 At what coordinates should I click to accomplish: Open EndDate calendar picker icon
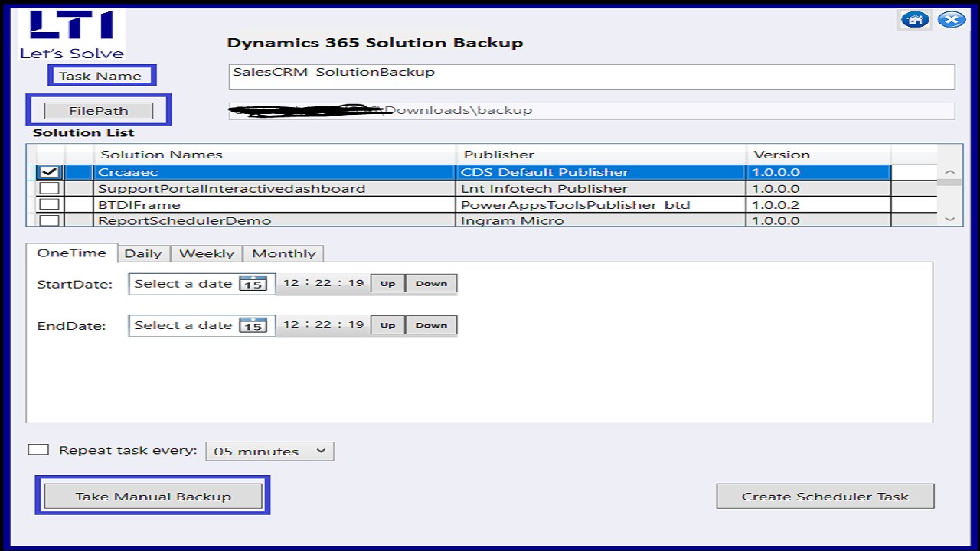[x=253, y=325]
